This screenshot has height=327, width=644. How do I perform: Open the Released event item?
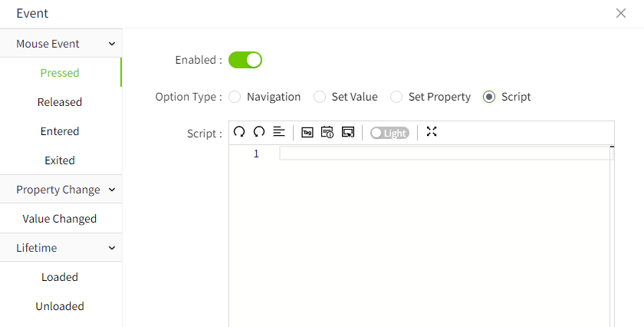point(60,102)
